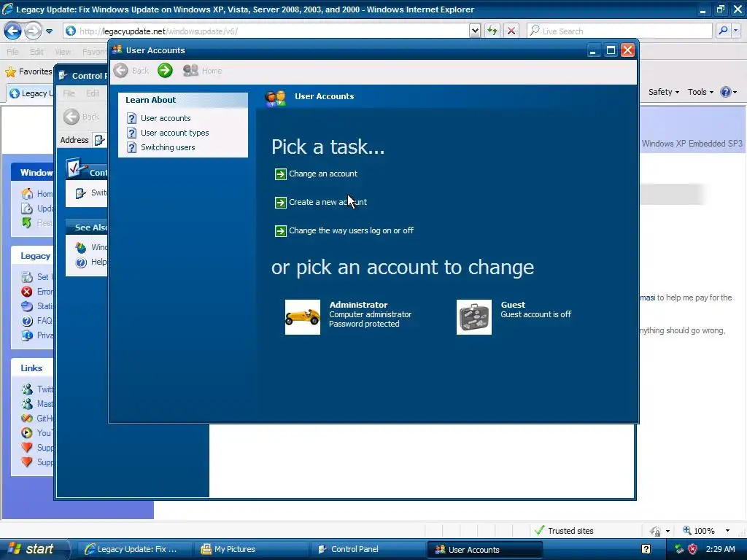
Task: Click Internet Explorer forward button
Action: pos(33,31)
